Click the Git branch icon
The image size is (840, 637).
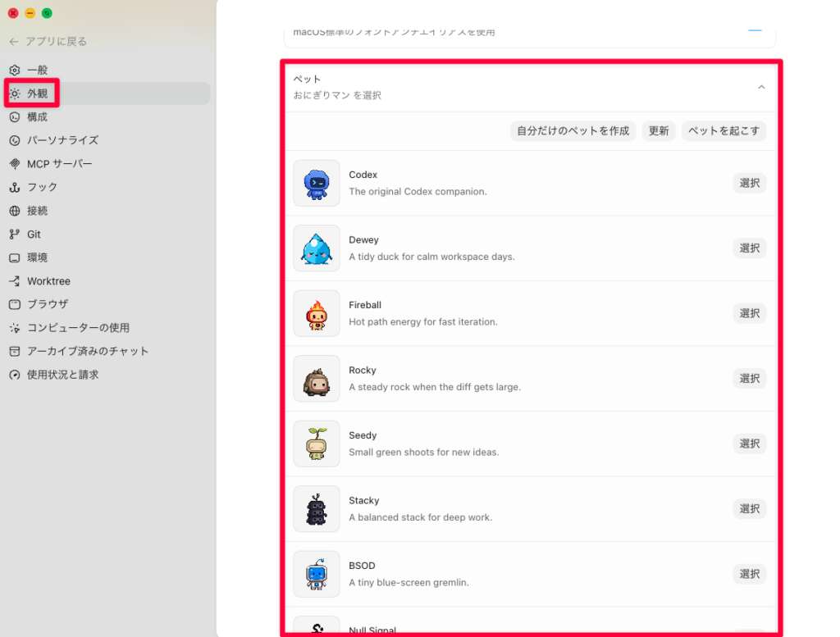(15, 234)
